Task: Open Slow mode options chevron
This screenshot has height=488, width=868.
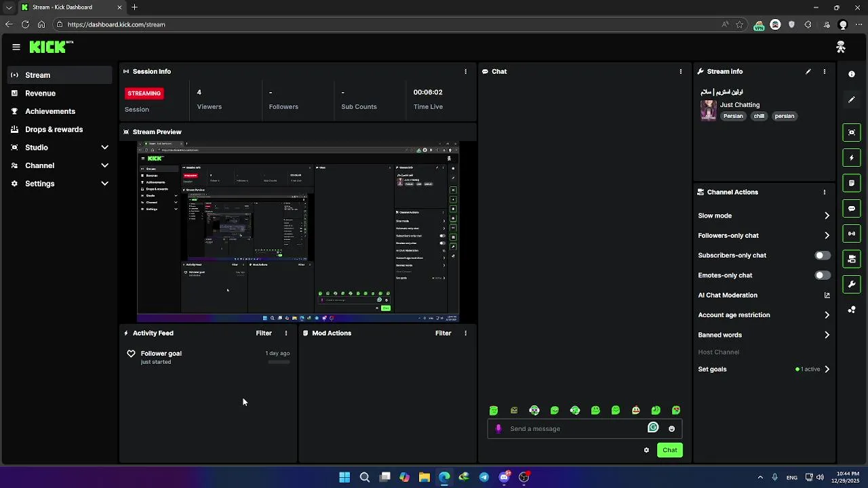Action: (827, 216)
